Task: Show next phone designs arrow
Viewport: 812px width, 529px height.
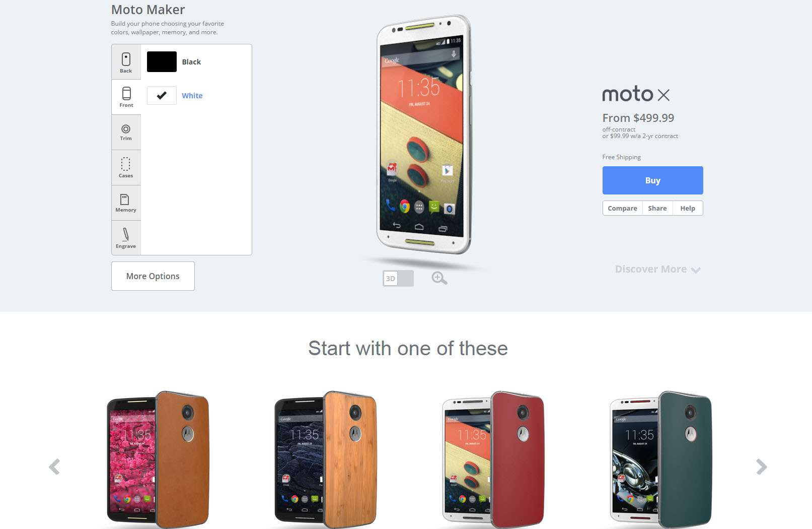Action: coord(761,467)
